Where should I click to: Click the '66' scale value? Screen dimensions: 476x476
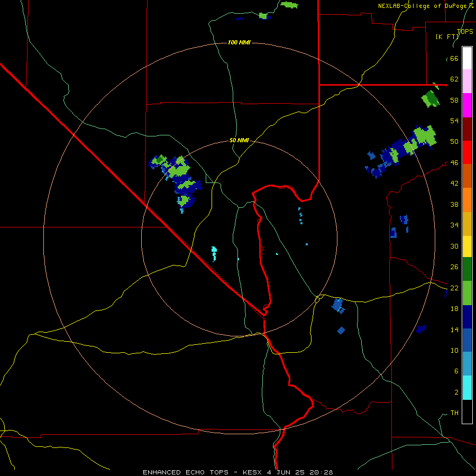(454, 59)
